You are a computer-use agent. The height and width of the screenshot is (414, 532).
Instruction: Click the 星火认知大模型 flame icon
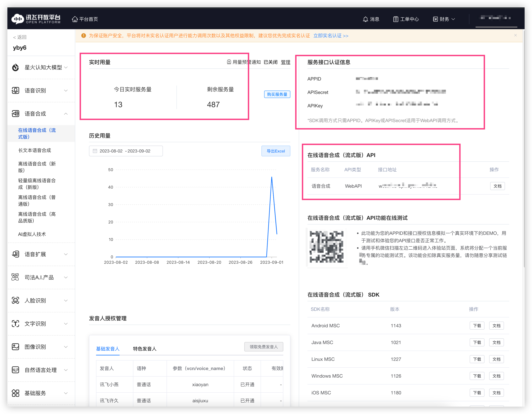click(x=16, y=67)
